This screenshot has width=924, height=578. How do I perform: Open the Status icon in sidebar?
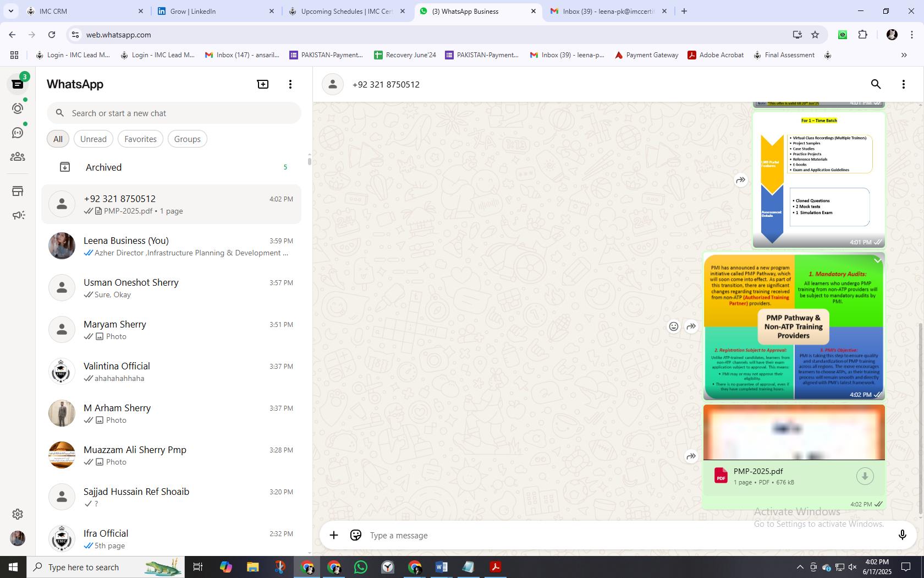point(18,108)
